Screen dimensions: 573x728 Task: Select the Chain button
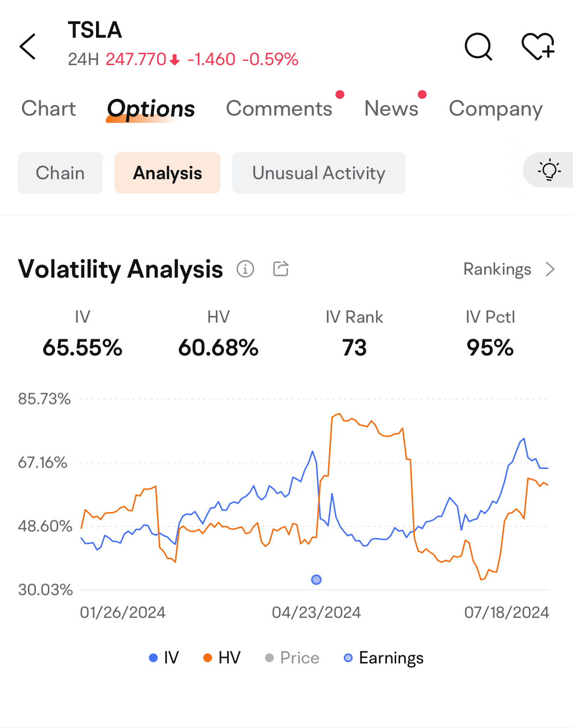pyautogui.click(x=60, y=173)
